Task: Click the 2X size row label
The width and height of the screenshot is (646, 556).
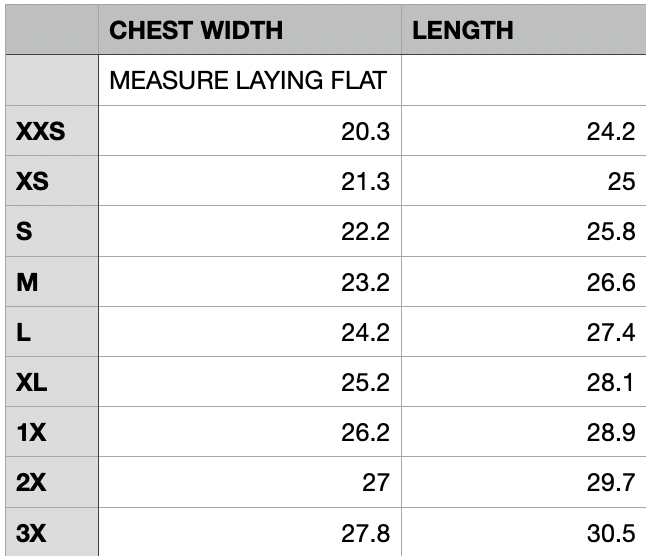Action: tap(52, 482)
